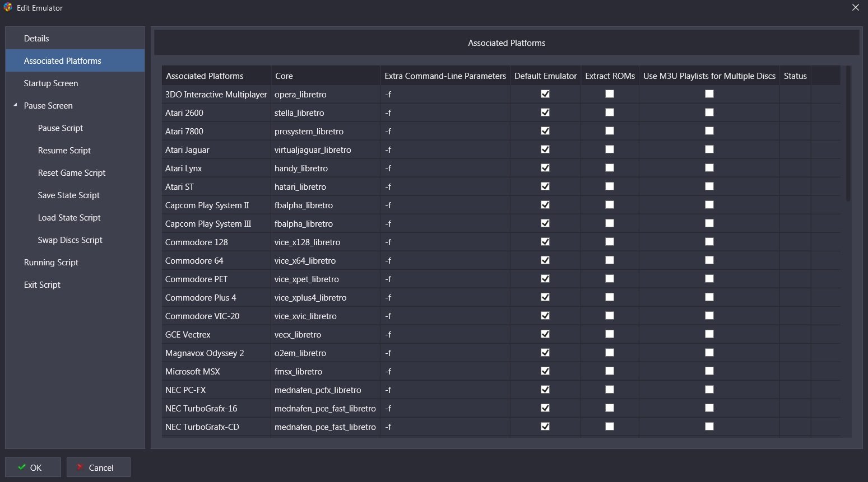This screenshot has width=868, height=482.
Task: Collapse the Pause Screen tree node
Action: pyautogui.click(x=15, y=105)
